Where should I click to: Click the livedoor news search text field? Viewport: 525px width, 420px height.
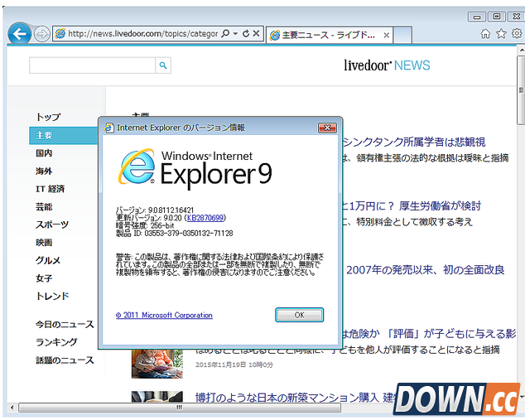pyautogui.click(x=92, y=65)
